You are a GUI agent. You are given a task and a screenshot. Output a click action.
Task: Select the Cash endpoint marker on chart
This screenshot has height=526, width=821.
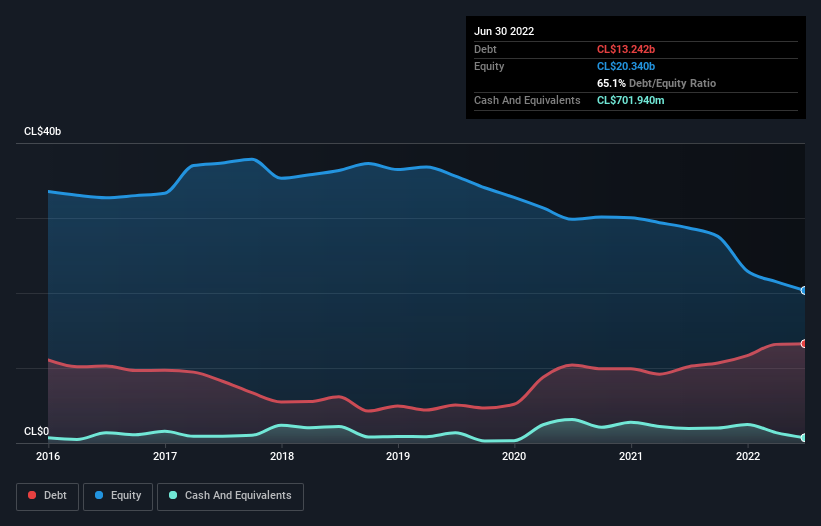click(x=804, y=438)
